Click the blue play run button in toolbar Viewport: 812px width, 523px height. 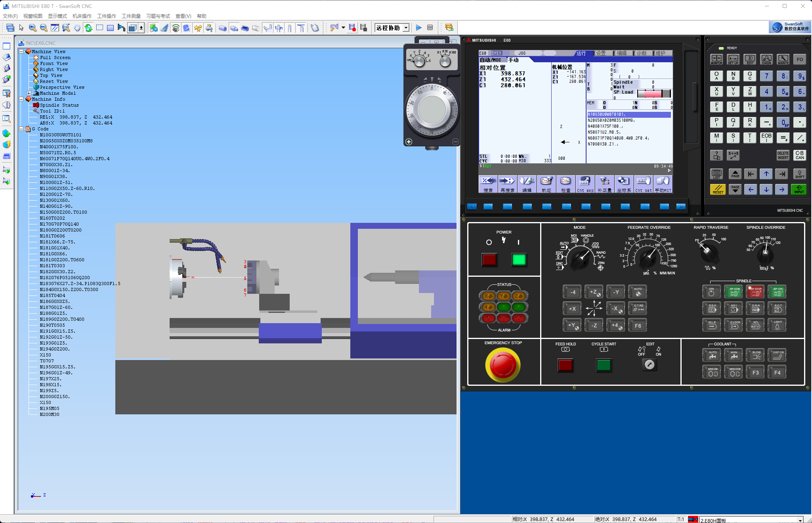(x=418, y=28)
